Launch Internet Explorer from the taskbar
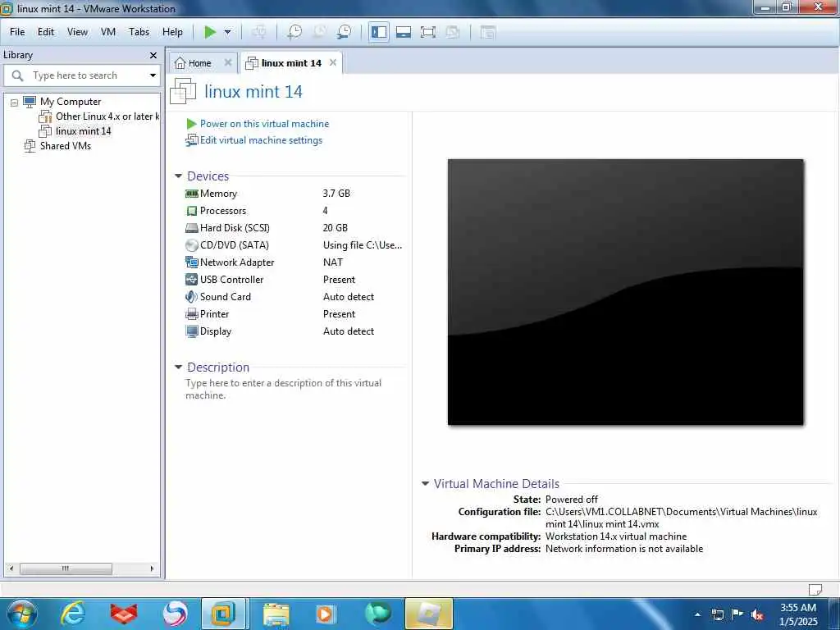This screenshot has width=840, height=630. point(73,614)
